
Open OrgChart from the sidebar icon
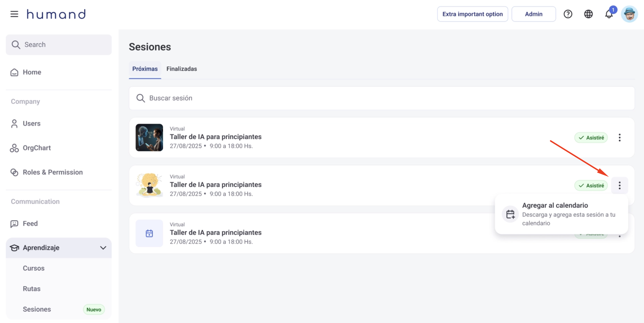tap(14, 148)
